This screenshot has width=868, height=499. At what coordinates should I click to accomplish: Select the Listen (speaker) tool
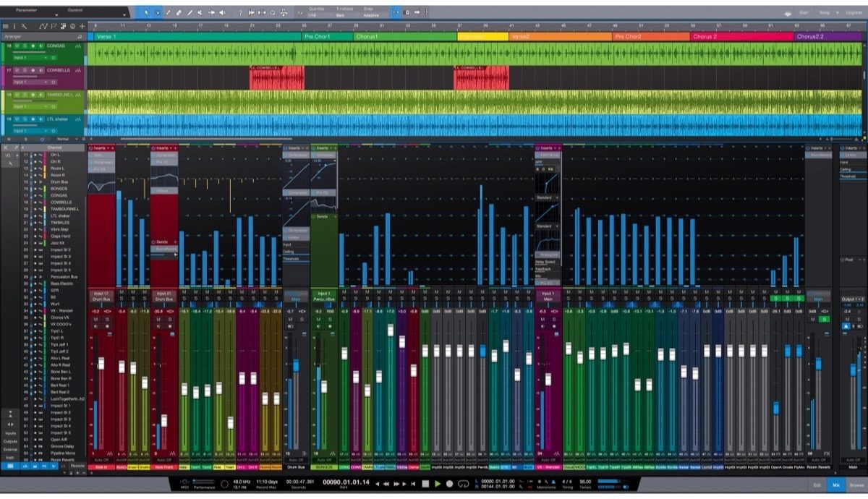click(222, 12)
